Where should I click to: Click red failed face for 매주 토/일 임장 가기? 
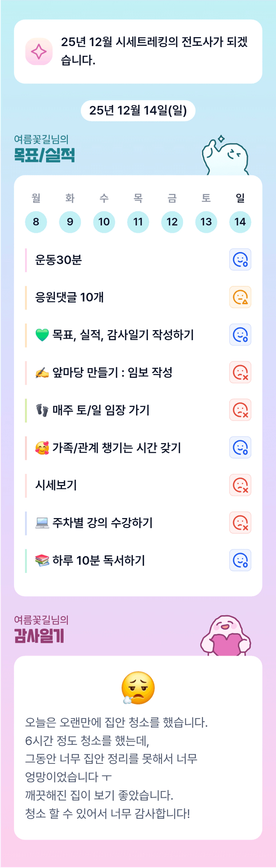click(240, 410)
